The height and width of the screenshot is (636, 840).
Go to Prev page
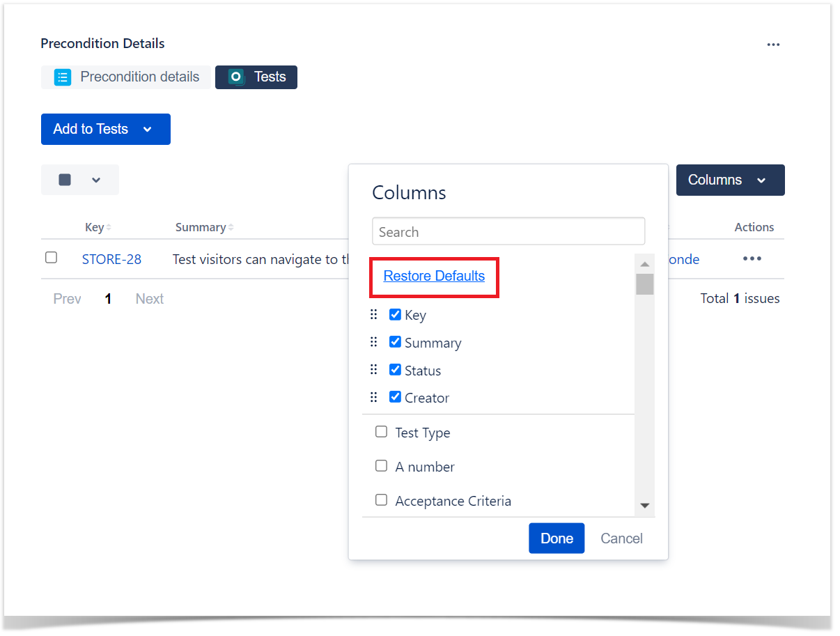pyautogui.click(x=67, y=299)
